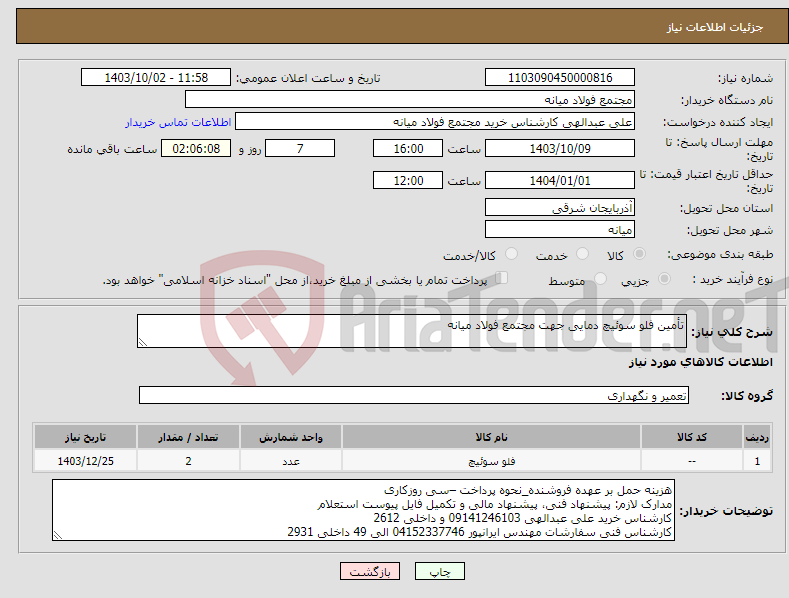The image size is (789, 598).
Task: Click the کد کالا column header
Action: pyautogui.click(x=692, y=437)
